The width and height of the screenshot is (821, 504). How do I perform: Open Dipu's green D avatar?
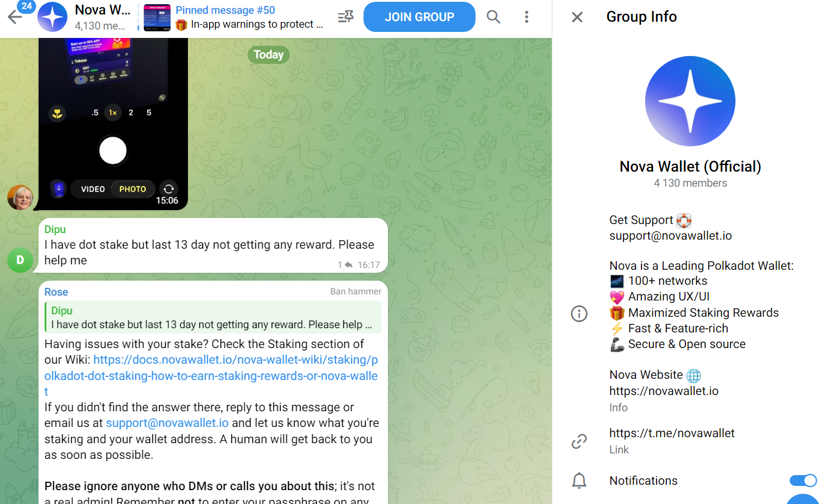[20, 260]
